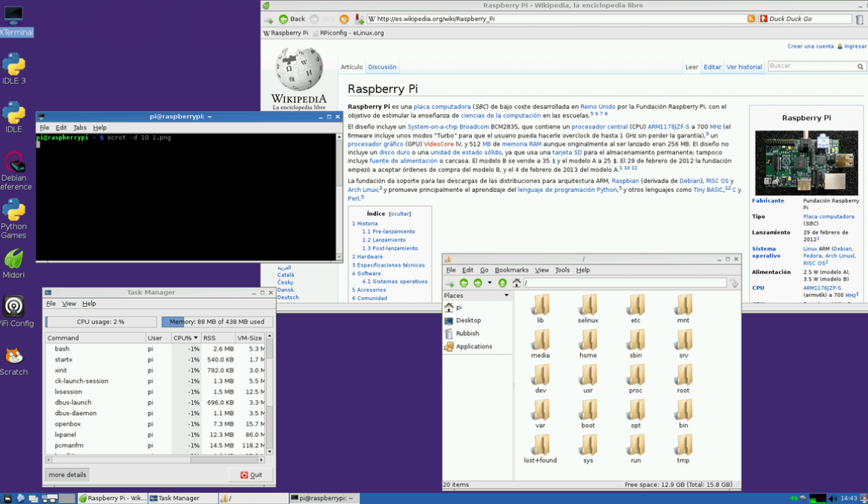Open the Tabs menu in the terminal
This screenshot has width=868, height=504.
79,127
